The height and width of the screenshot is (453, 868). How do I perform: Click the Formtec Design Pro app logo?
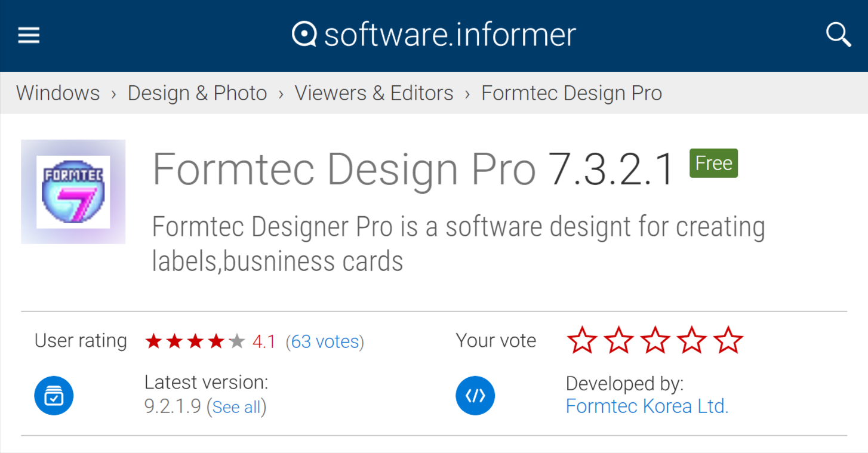[x=73, y=191]
